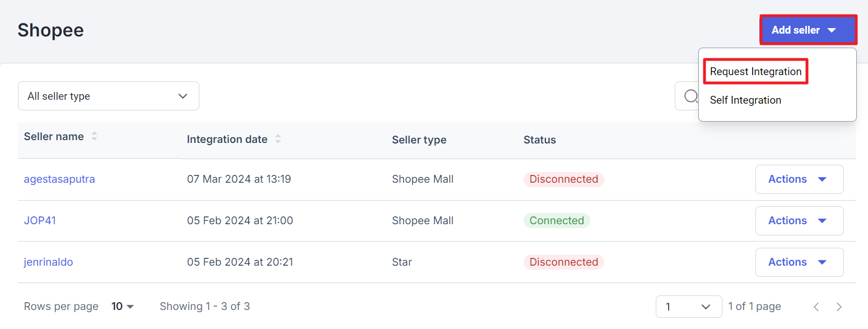The width and height of the screenshot is (868, 329).
Task: Click the Seller type column header
Action: point(419,140)
